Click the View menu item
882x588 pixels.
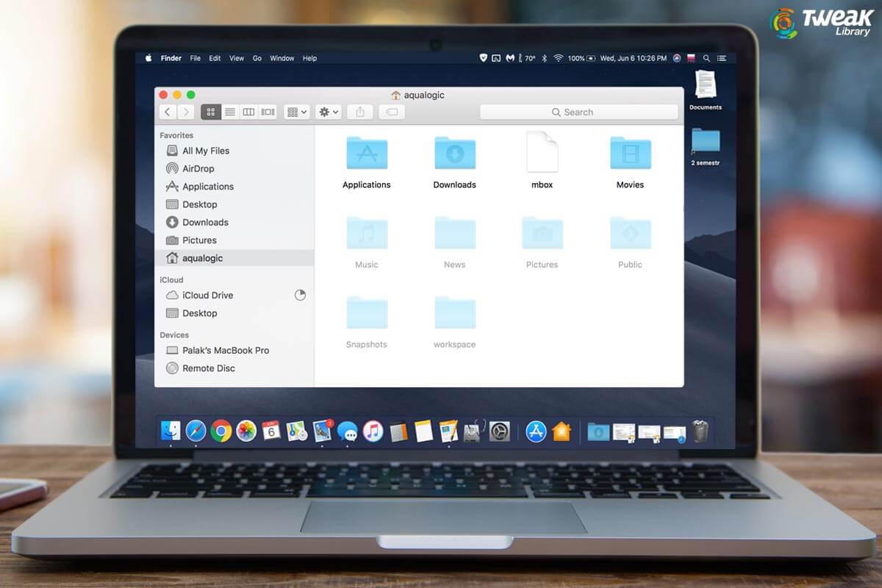[x=236, y=58]
